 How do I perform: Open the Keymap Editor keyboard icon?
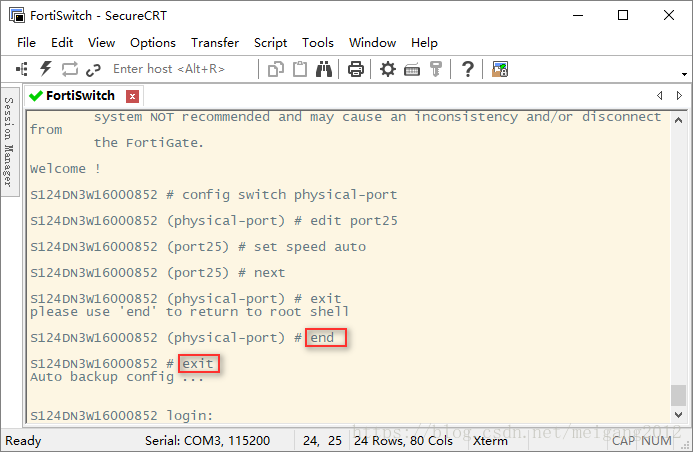tap(412, 70)
